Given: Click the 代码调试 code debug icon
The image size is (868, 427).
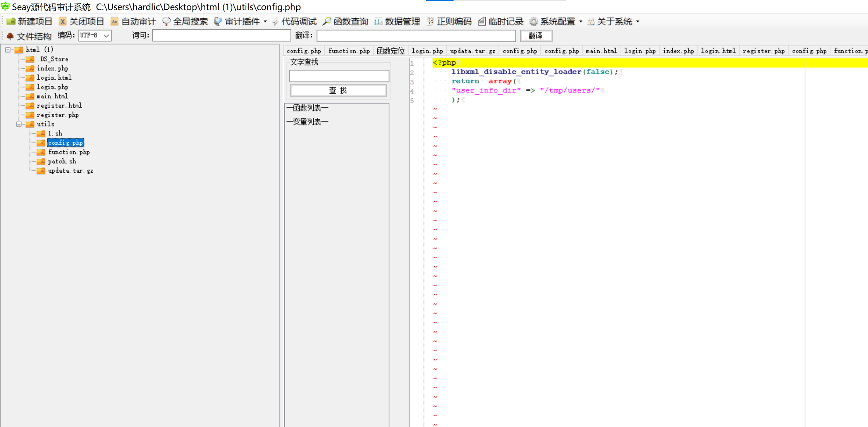Looking at the screenshot, I should pos(275,21).
